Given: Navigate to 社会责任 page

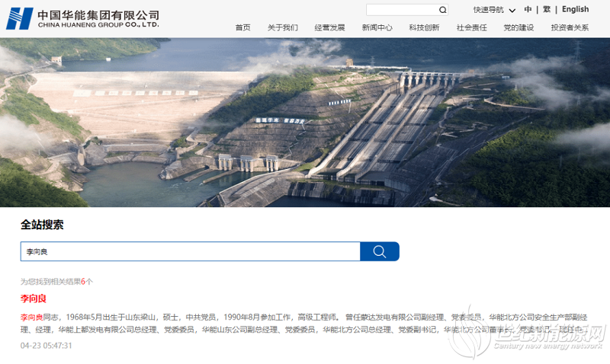Looking at the screenshot, I should click(471, 27).
